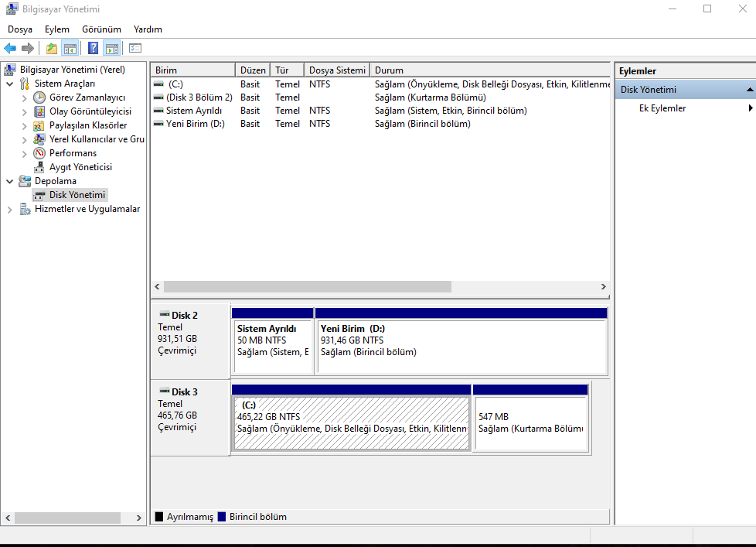Click the Hizmetler ve Uygulamalar icon
This screenshot has width=756, height=547.
[x=25, y=209]
